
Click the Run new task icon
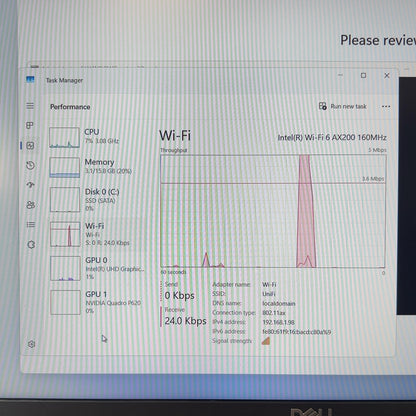pos(322,106)
